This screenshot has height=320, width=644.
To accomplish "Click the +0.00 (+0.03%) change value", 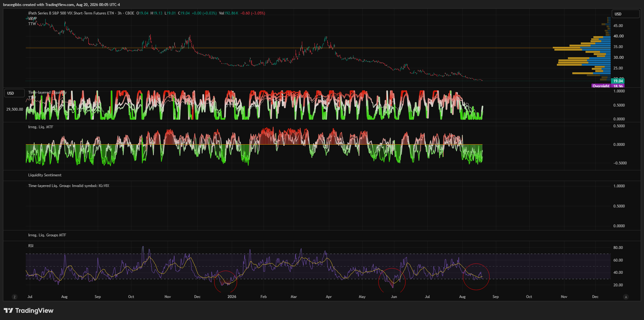I will tap(204, 13).
